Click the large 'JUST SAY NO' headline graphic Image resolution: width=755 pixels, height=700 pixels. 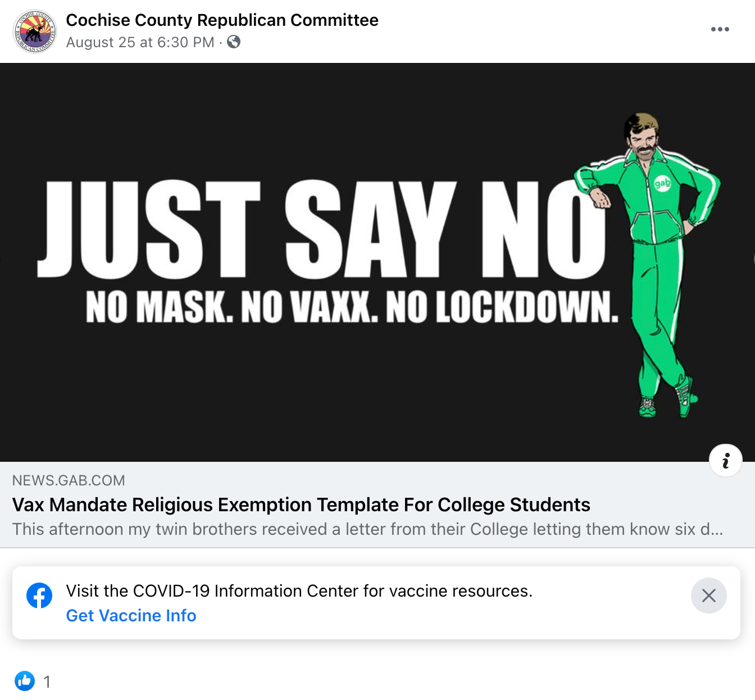click(321, 229)
